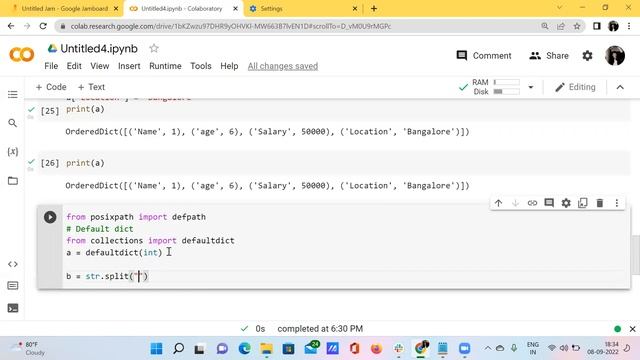
Task: Open the View menu
Action: 100,66
